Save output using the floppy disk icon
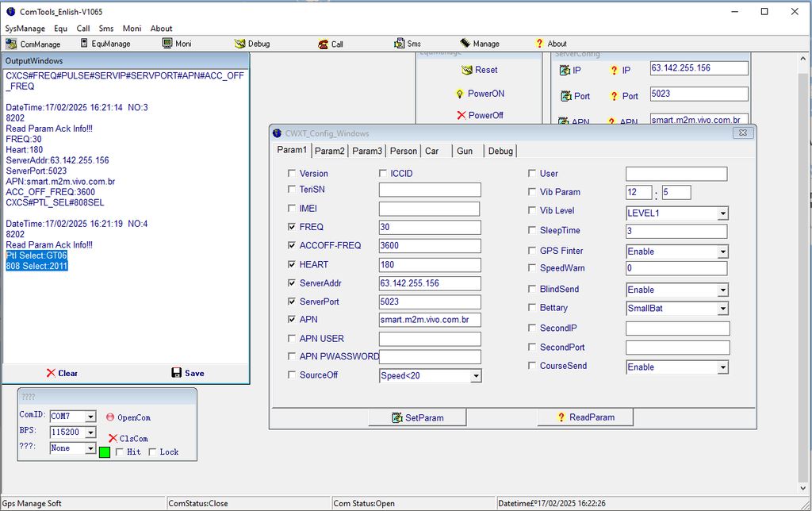The width and height of the screenshot is (812, 511). (177, 373)
